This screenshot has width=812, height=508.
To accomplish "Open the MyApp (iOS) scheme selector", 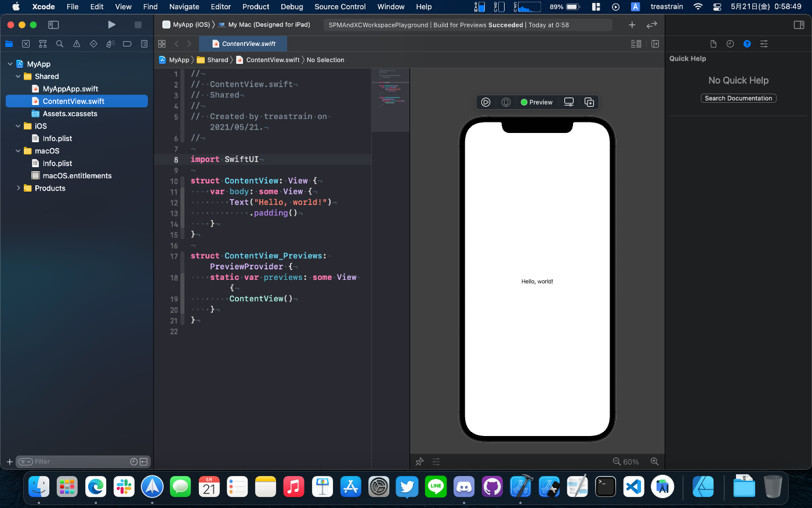I will coord(186,24).
